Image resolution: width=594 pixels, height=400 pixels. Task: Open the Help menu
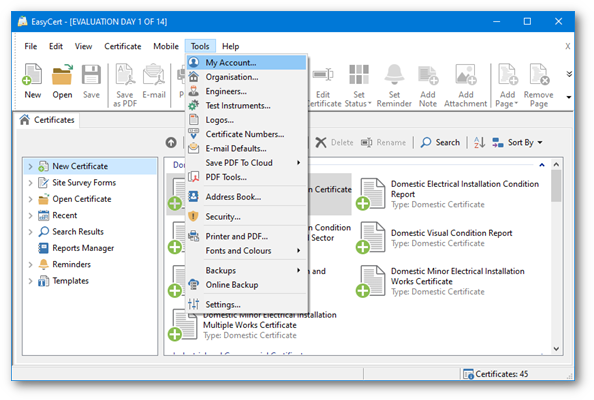click(x=230, y=46)
